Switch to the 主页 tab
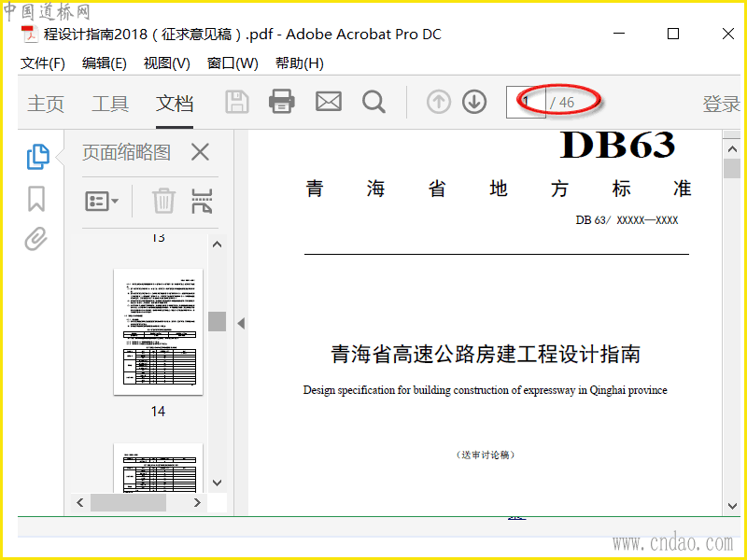747x560 pixels. pyautogui.click(x=46, y=104)
